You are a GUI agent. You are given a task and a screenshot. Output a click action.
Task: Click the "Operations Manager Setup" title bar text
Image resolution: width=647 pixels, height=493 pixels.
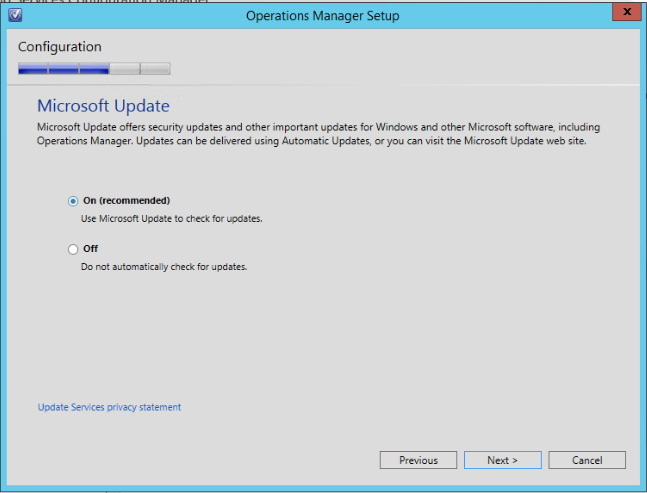[x=323, y=13]
